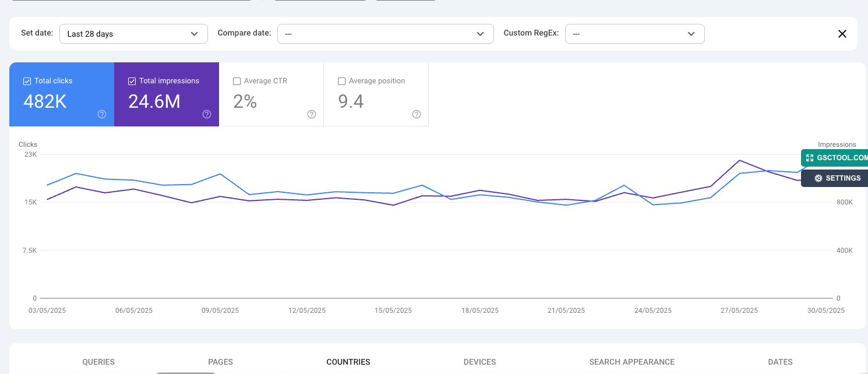Switch to the Pages tab
Viewport: 868px width, 374px height.
[x=220, y=362]
